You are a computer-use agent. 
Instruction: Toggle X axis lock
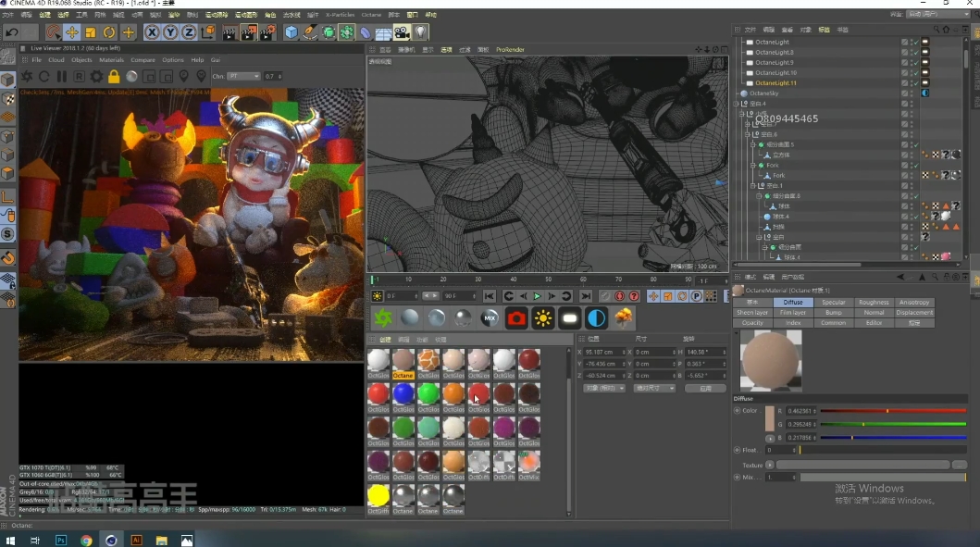pos(152,32)
